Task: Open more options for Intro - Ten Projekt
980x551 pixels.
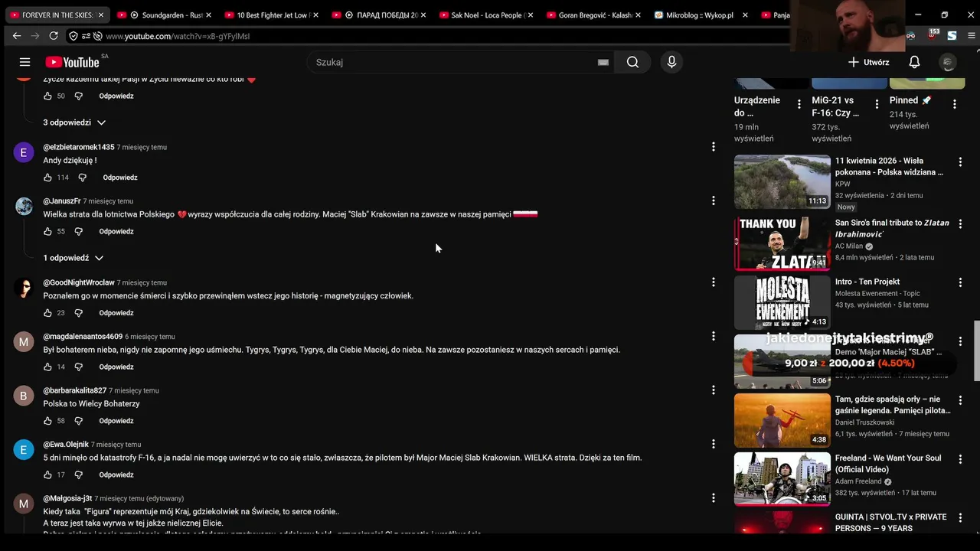Action: (x=960, y=282)
